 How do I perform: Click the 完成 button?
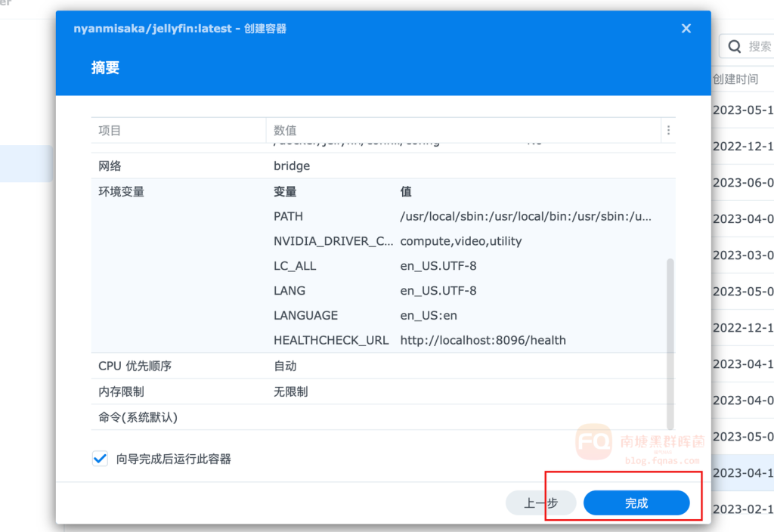pos(636,503)
